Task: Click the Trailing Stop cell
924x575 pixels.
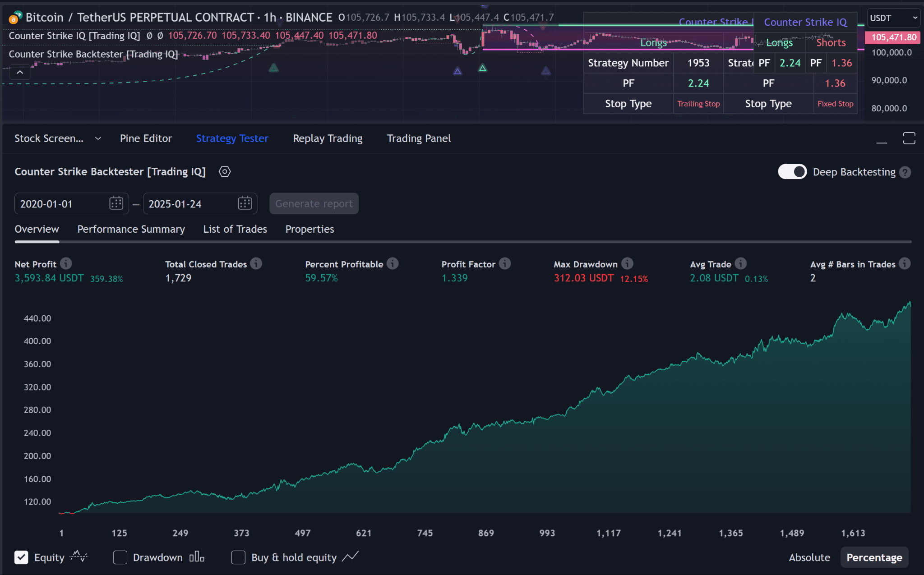Action: point(698,104)
